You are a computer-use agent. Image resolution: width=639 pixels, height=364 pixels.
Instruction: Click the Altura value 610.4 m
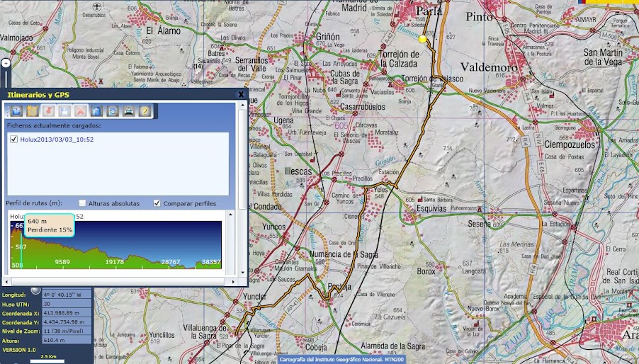67,341
